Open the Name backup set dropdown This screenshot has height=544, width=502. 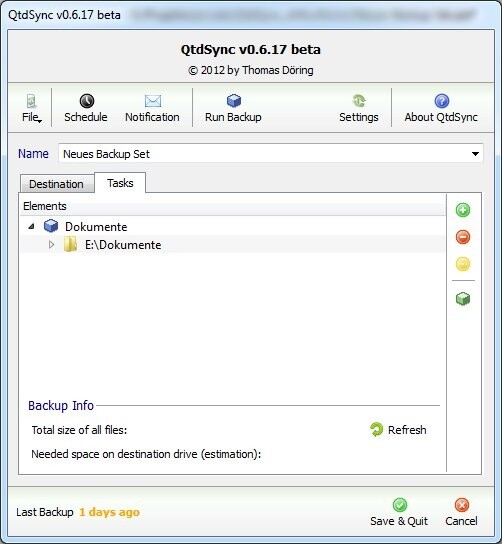coord(475,154)
